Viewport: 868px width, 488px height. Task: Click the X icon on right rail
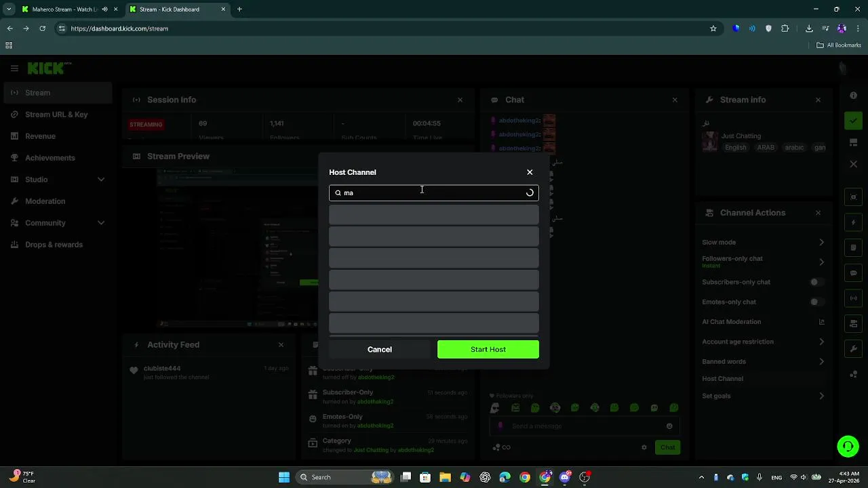coord(854,164)
